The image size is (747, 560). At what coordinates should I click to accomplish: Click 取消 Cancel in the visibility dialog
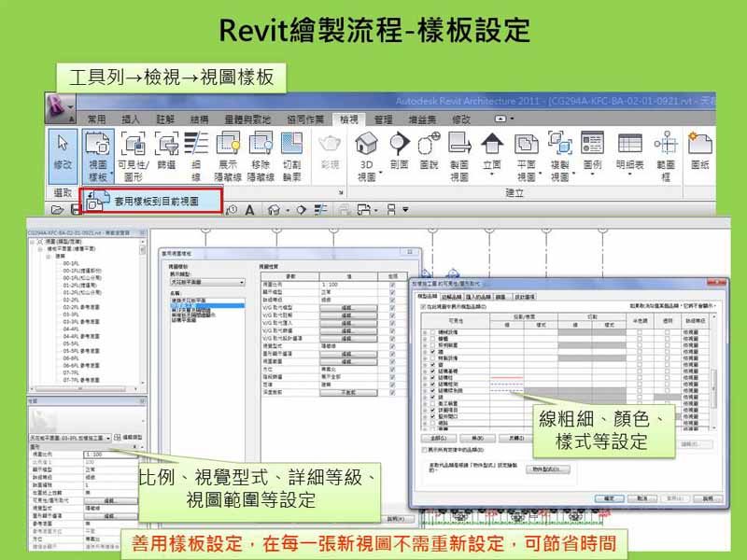(641, 498)
